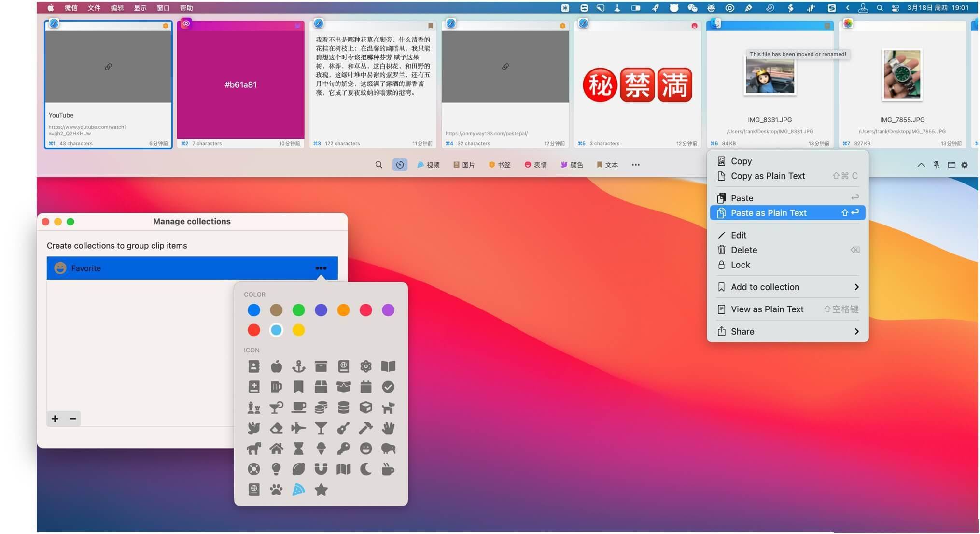Open the settings gear in clipboard bar
The height and width of the screenshot is (534, 980).
pyautogui.click(x=964, y=165)
